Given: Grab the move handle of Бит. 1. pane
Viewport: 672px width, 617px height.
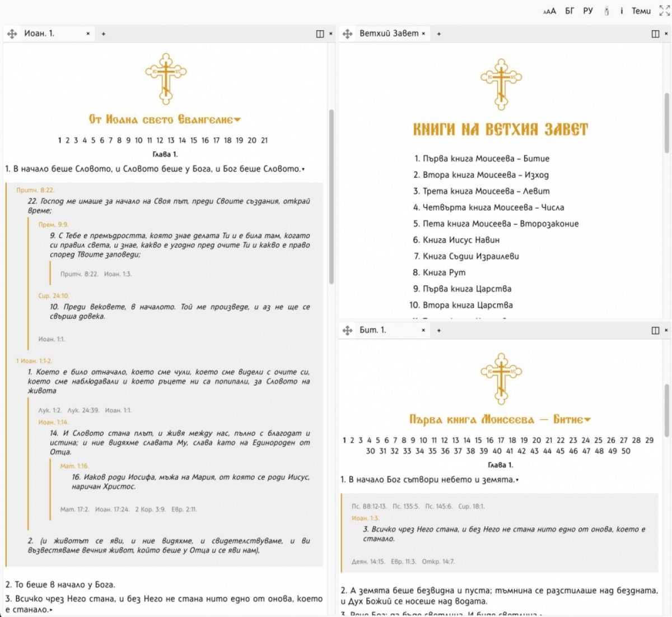Looking at the screenshot, I should pos(347,330).
